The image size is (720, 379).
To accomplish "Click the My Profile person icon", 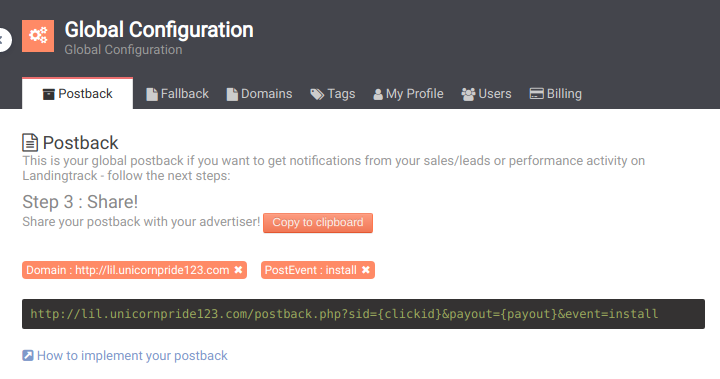I will coord(378,94).
